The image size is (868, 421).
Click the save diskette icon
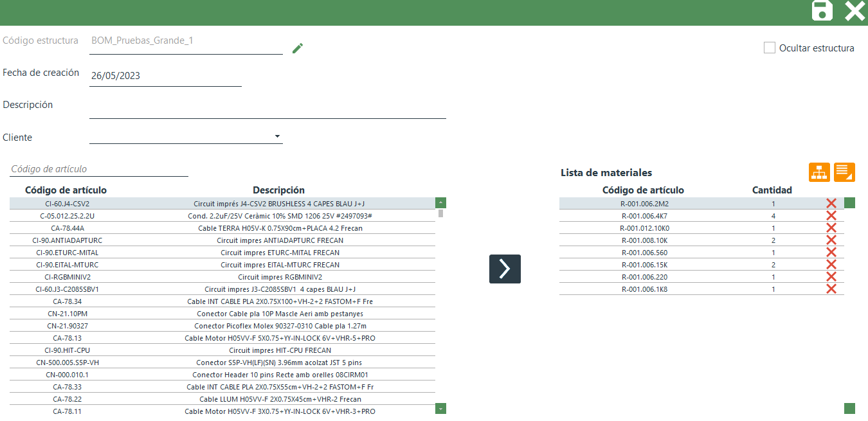coord(822,11)
